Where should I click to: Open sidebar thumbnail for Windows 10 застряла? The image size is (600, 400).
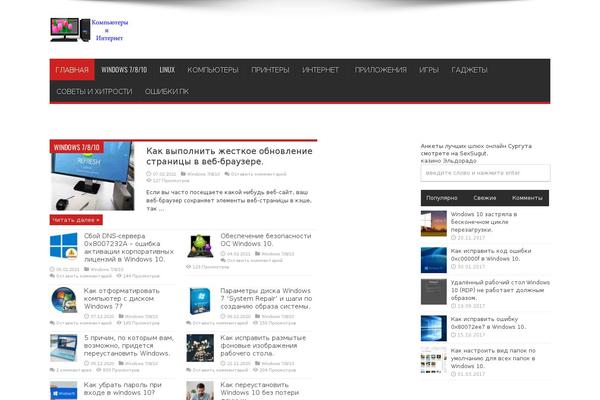(x=434, y=224)
